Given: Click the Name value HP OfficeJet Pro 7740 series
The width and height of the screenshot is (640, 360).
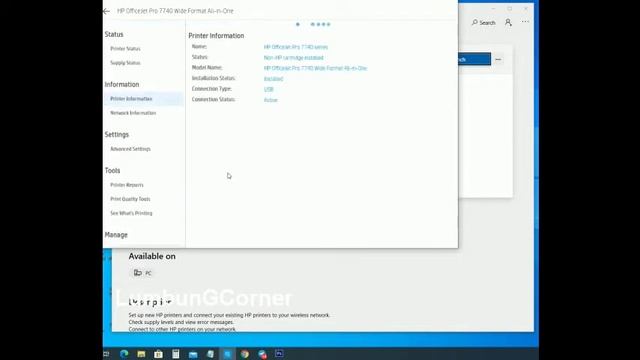Looking at the screenshot, I should pos(296,47).
